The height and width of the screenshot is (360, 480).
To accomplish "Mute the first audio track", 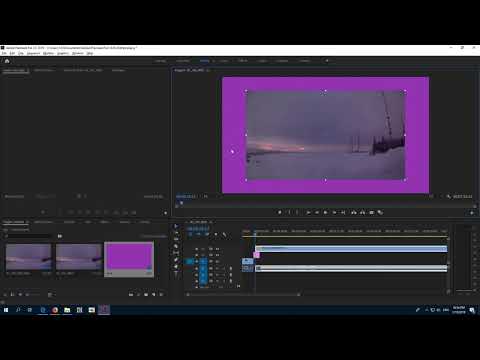I will [x=217, y=268].
